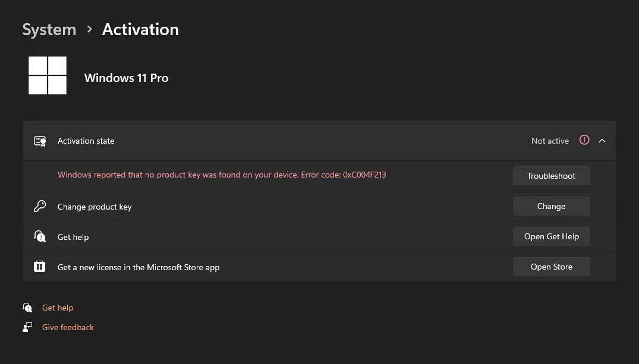
Task: Click Get a new license in Microsoft Store text
Action: [x=138, y=267]
